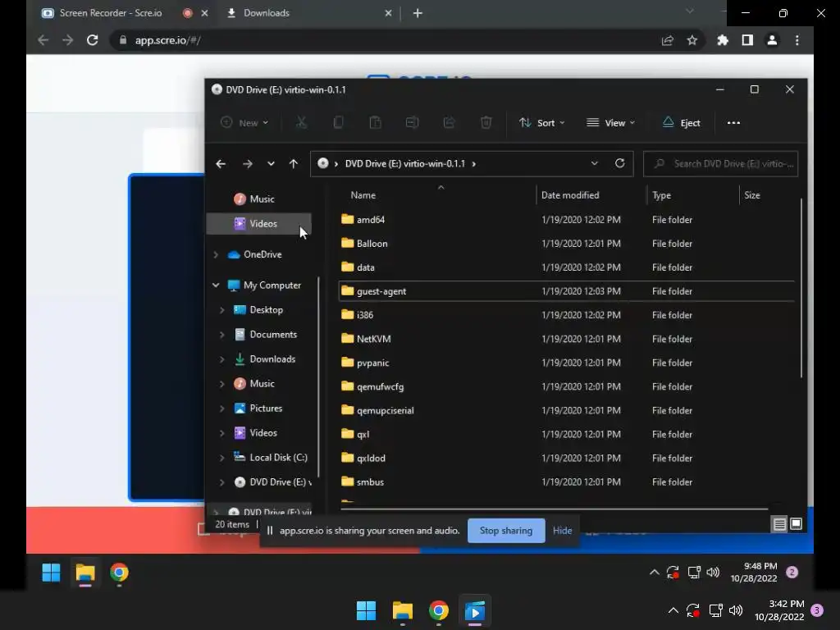Viewport: 840px width, 630px height.
Task: Show hidden tray icons on bottom taskbar
Action: tap(673, 610)
